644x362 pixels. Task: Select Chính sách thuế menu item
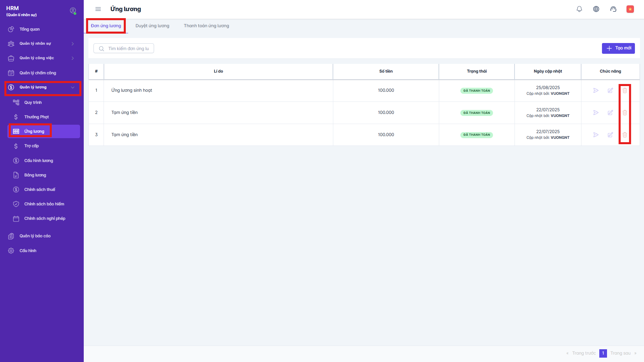pyautogui.click(x=40, y=190)
